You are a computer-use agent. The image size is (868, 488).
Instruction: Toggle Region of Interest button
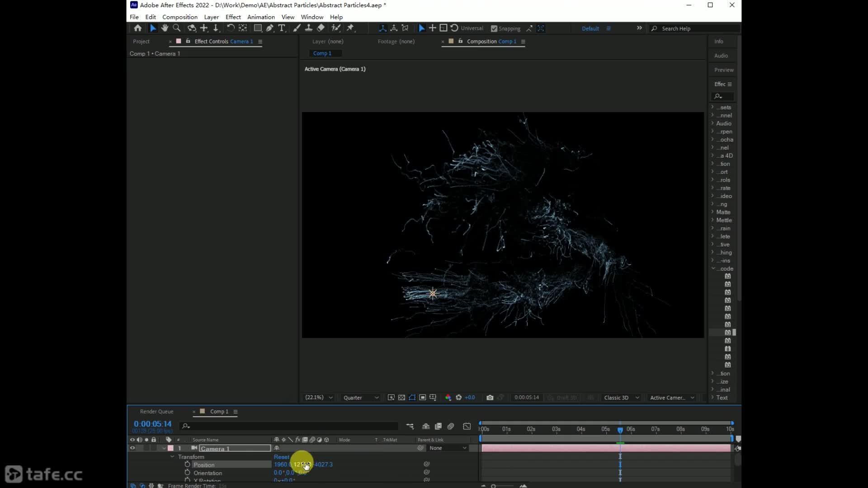(422, 398)
